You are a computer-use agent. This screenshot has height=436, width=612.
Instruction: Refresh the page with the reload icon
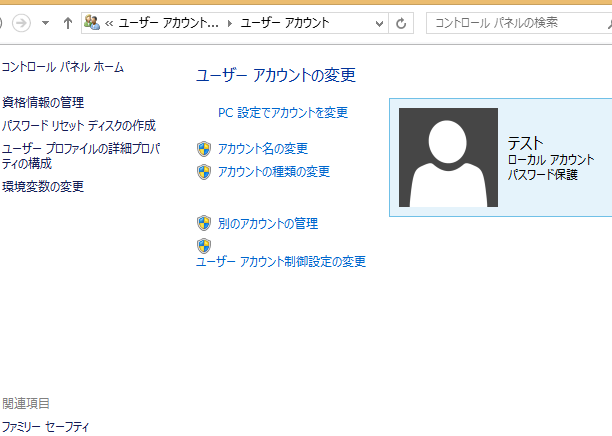[x=401, y=22]
